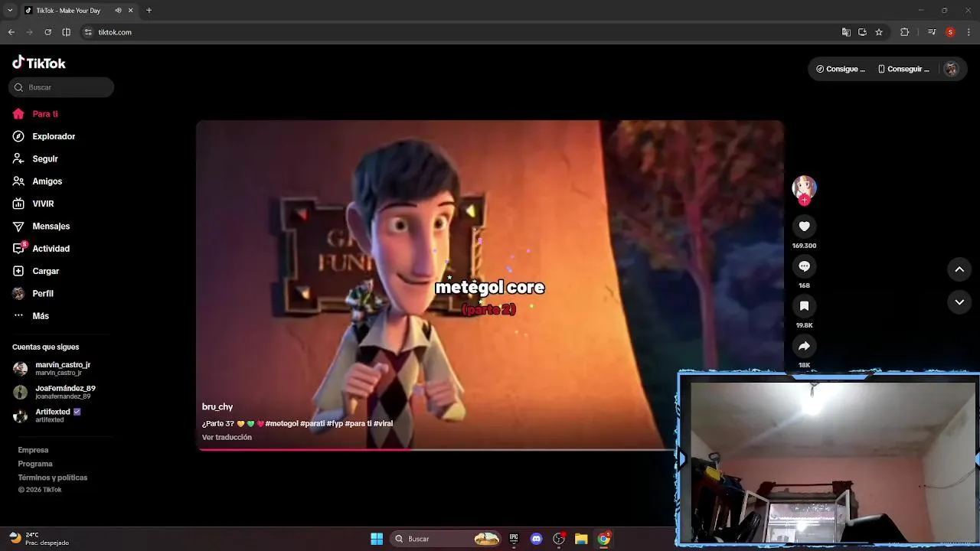
Task: Open the weather widget showing 24°C
Action: (x=38, y=539)
